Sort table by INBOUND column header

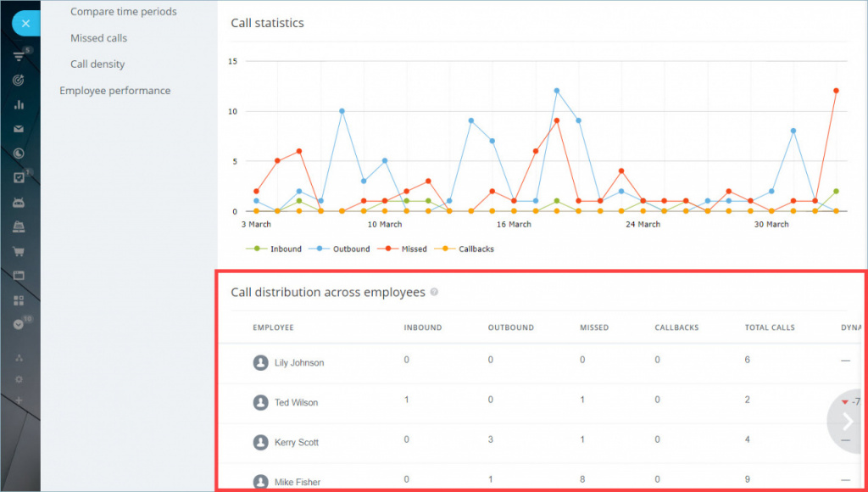[423, 327]
